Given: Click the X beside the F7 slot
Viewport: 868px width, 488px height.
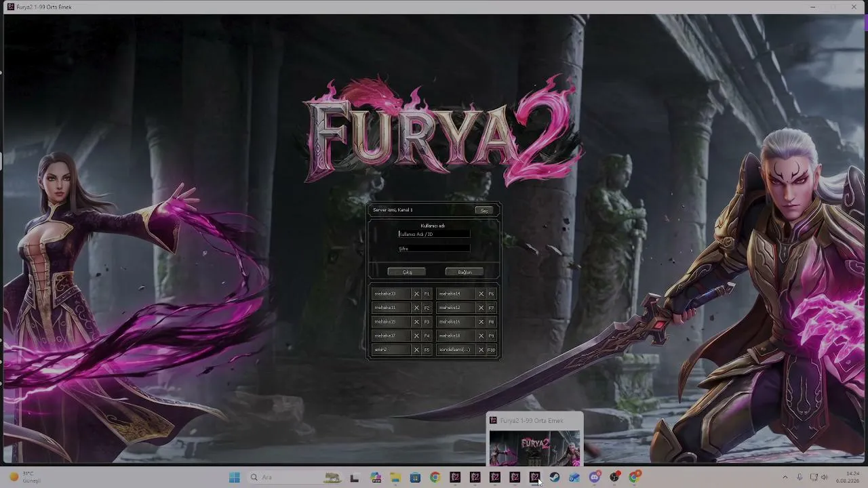Looking at the screenshot, I should pyautogui.click(x=481, y=308).
